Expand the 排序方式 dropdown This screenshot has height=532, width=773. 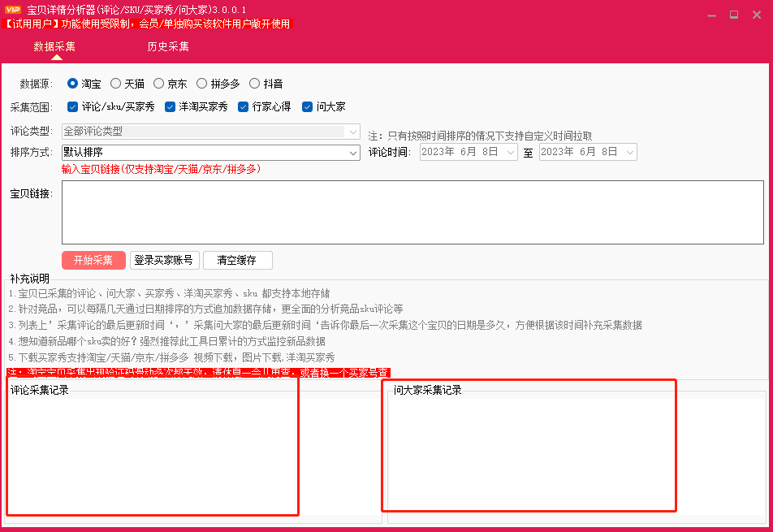click(x=211, y=153)
